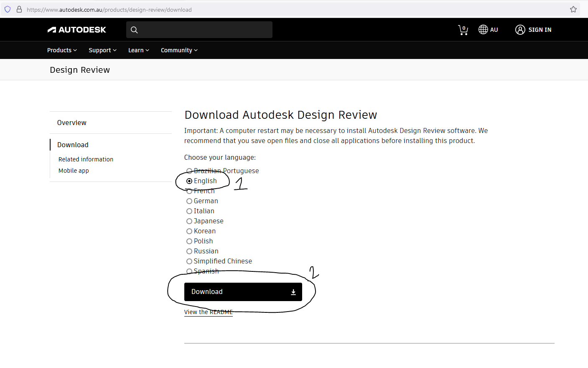The height and width of the screenshot is (368, 588).
Task: Expand the Learn dropdown menu
Action: pos(139,50)
